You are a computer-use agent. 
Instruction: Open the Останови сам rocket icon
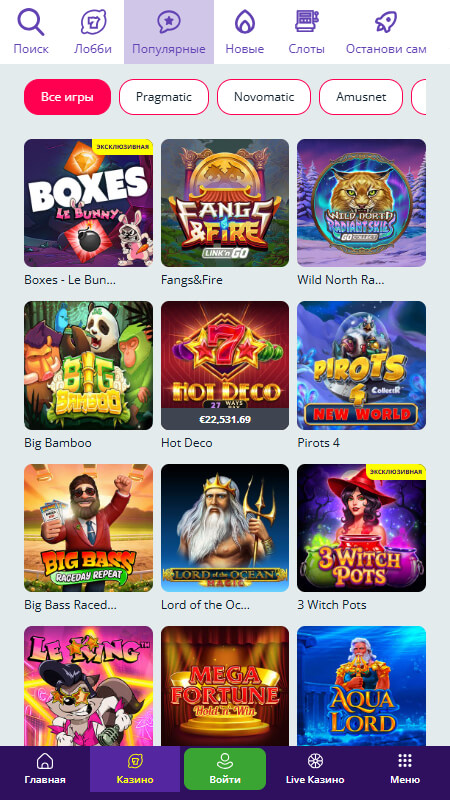[x=386, y=22]
